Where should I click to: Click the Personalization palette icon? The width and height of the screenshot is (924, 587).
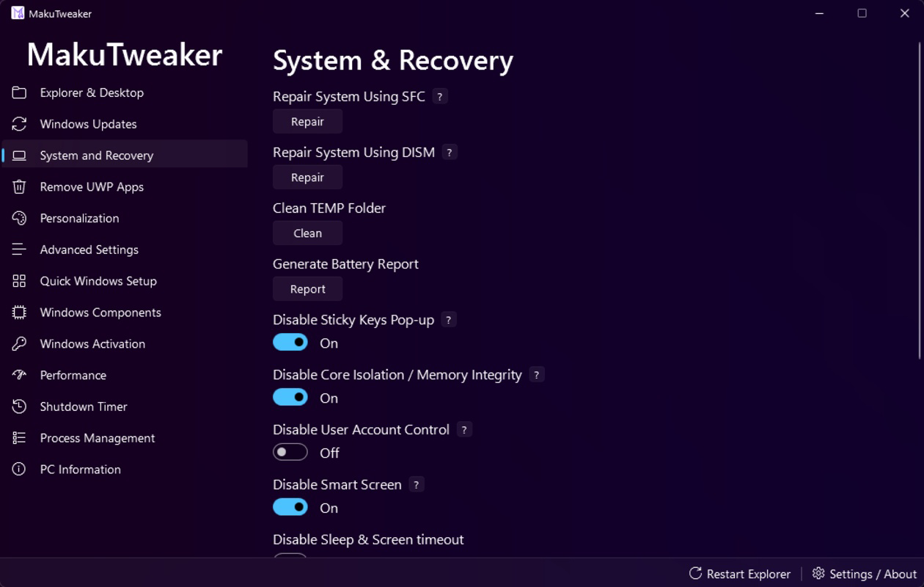tap(19, 218)
